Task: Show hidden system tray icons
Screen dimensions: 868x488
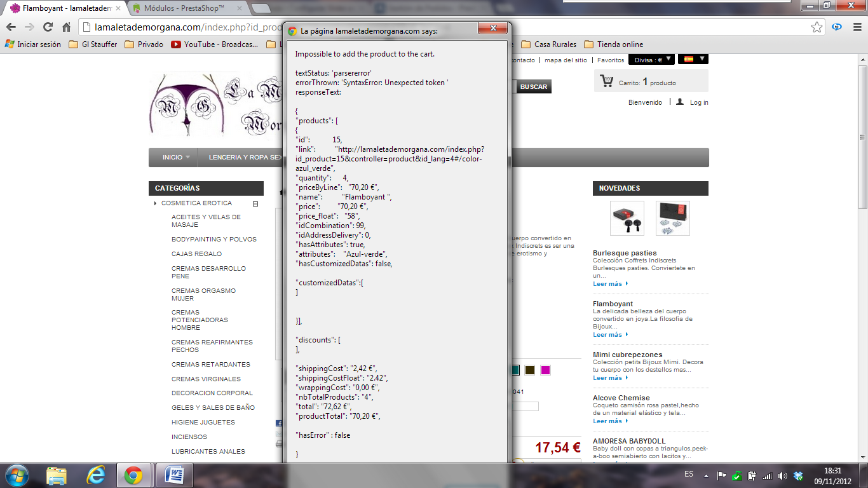Action: [707, 475]
